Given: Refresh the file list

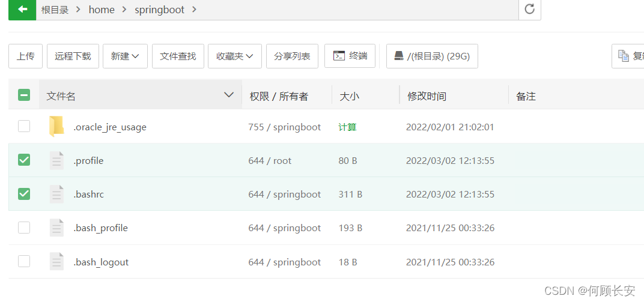Looking at the screenshot, I should click(530, 9).
